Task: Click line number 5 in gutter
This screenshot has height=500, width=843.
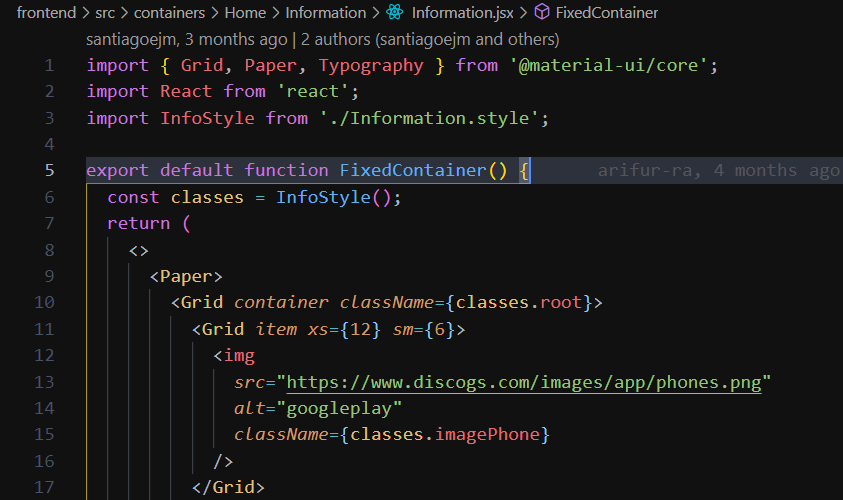Action: (x=49, y=170)
